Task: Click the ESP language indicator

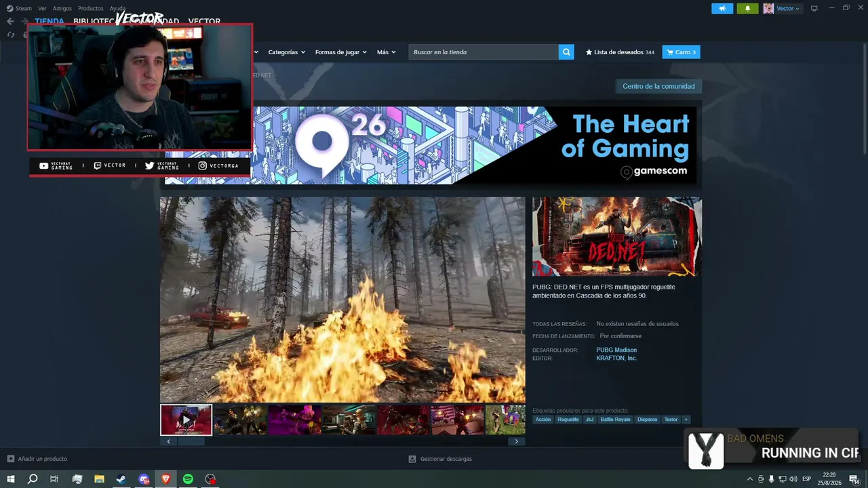Action: [x=806, y=479]
